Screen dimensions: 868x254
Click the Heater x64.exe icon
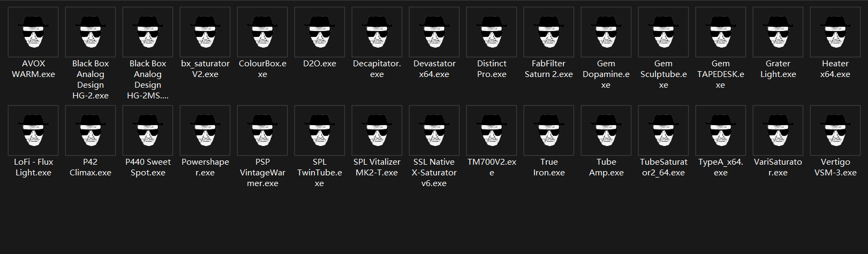tap(835, 32)
